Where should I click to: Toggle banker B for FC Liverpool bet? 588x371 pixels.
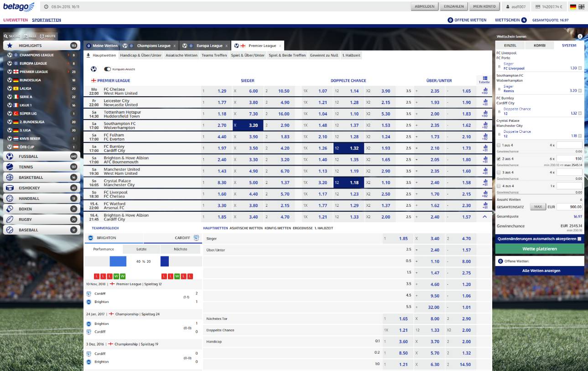coord(499,67)
